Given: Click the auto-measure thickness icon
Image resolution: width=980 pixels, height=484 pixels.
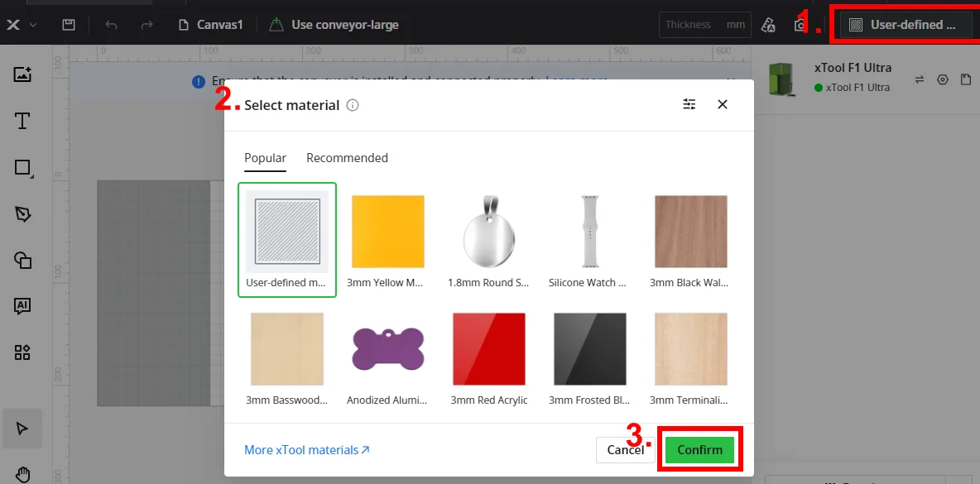Looking at the screenshot, I should pos(768,25).
